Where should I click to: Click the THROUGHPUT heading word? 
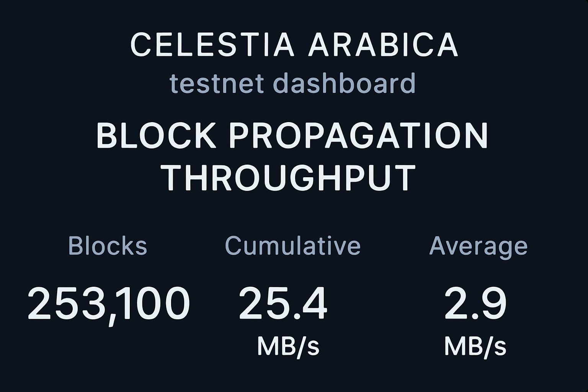click(x=290, y=177)
